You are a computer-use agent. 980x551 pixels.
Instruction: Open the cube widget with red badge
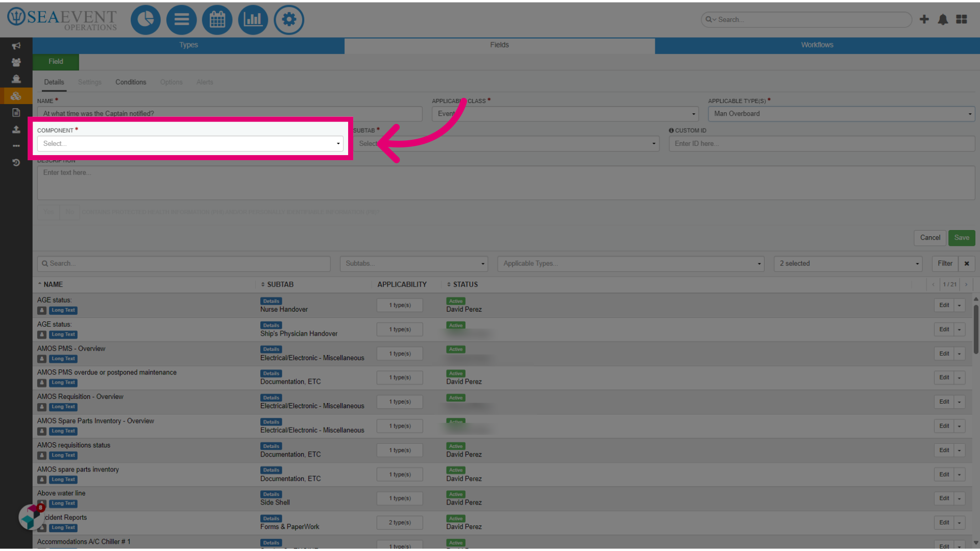pos(31,516)
